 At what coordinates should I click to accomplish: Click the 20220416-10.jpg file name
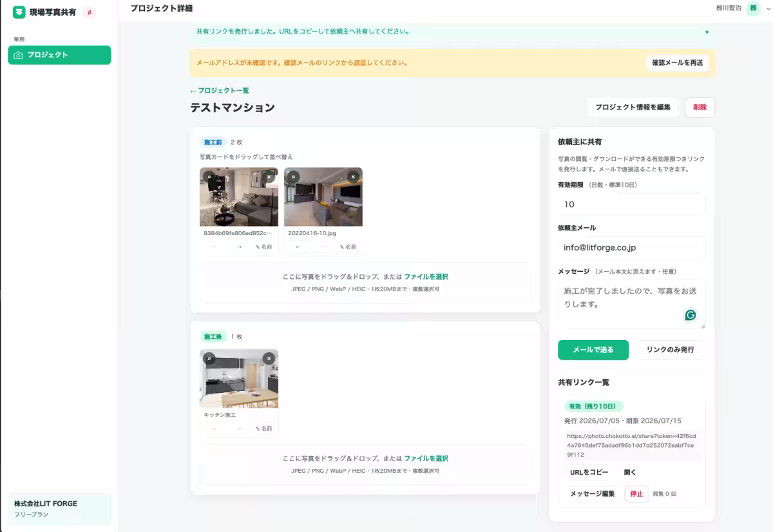312,233
